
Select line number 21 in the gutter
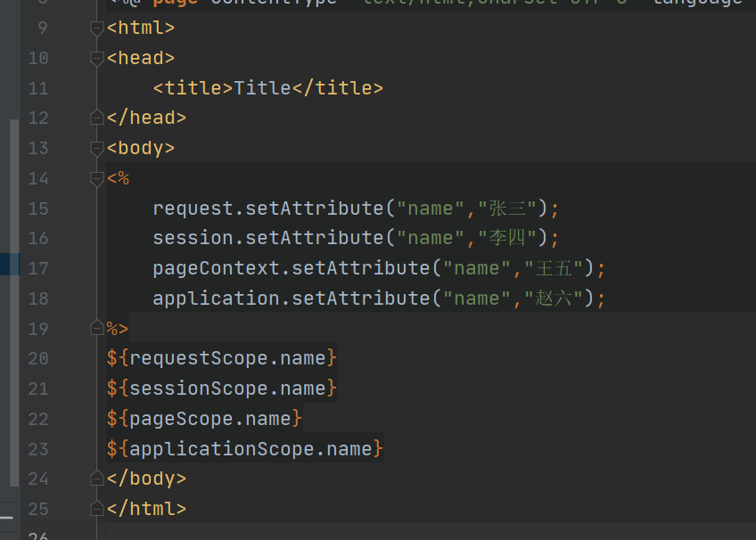[38, 389]
